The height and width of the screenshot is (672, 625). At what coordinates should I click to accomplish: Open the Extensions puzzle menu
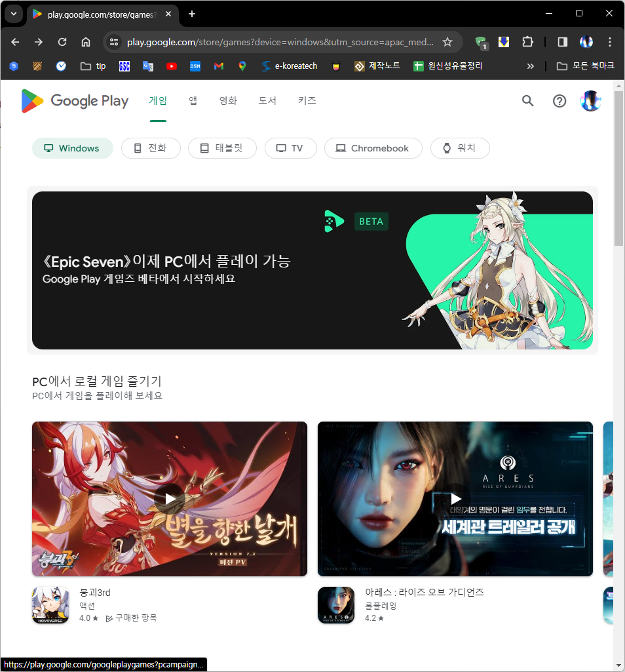pyautogui.click(x=528, y=42)
